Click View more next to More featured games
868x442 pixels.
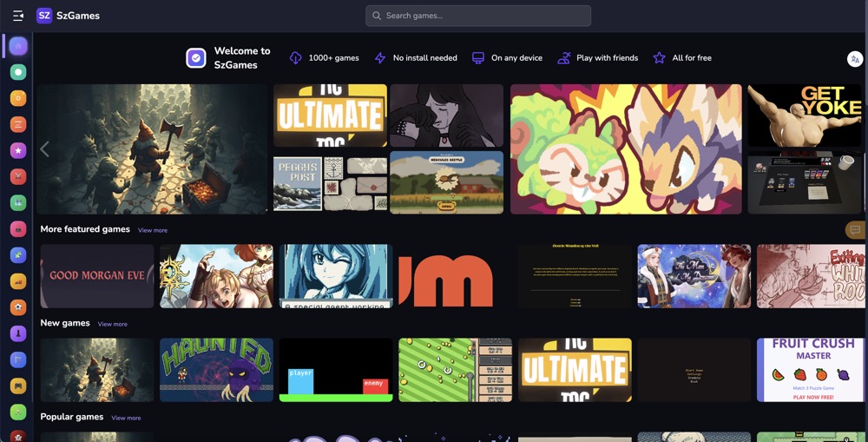[x=153, y=230]
